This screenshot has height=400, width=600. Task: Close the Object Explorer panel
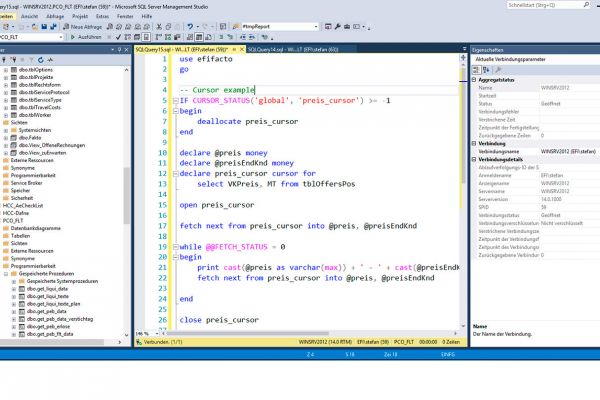coord(126,50)
